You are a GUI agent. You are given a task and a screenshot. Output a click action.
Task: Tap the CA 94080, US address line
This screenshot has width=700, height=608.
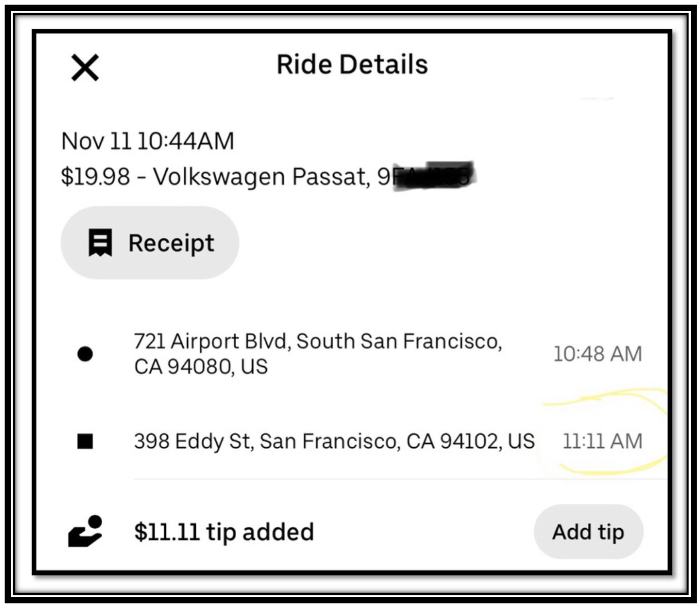(201, 366)
